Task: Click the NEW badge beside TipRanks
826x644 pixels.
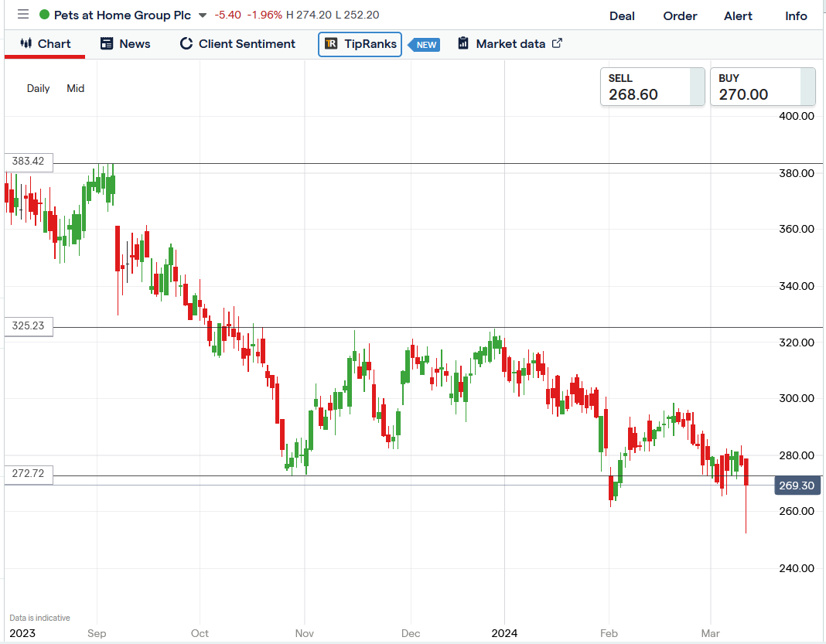Action: [x=425, y=45]
